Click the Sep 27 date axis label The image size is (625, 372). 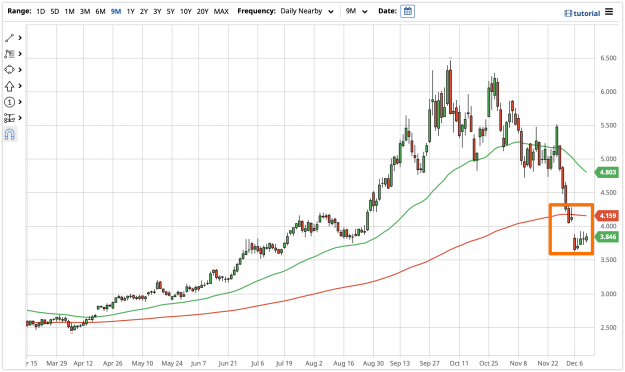click(x=429, y=363)
